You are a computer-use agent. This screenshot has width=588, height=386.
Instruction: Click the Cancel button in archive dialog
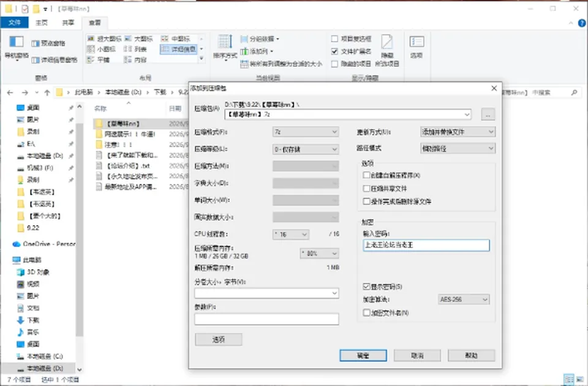(x=417, y=355)
